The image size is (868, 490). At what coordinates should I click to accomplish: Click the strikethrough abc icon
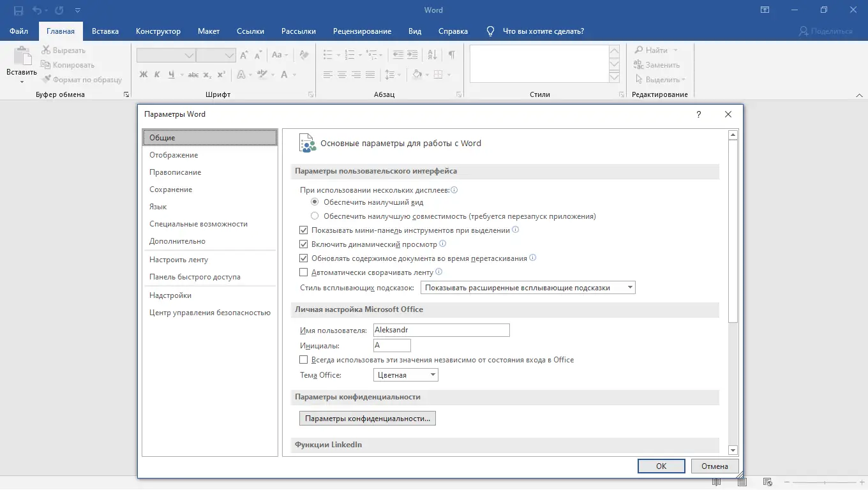pyautogui.click(x=193, y=75)
